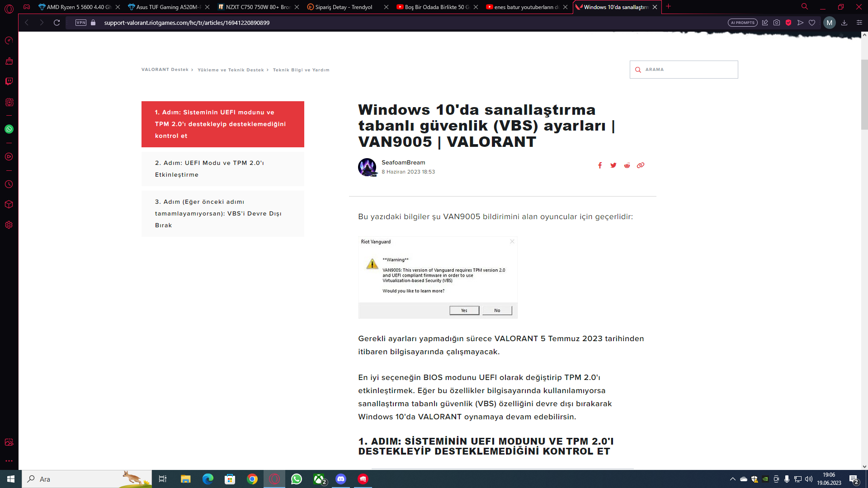Go to Yükleme ve Teknik Destek breadcrumb
This screenshot has height=488, width=868.
click(x=231, y=70)
